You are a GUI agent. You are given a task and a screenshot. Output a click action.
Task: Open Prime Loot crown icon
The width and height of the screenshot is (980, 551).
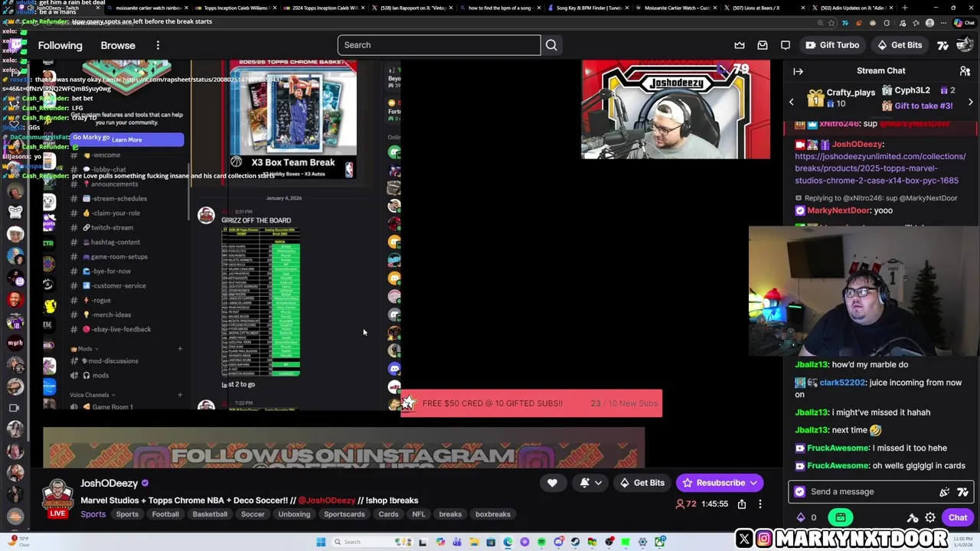click(740, 45)
